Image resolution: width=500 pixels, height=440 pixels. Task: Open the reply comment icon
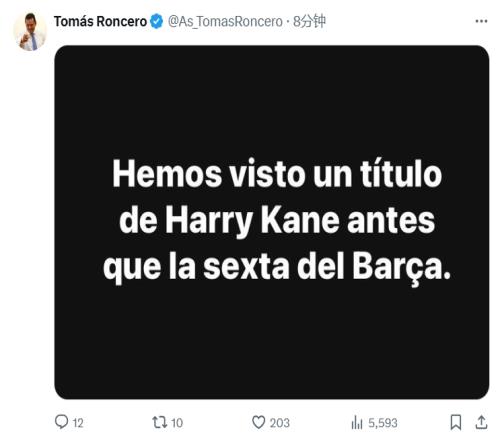pyautogui.click(x=61, y=422)
